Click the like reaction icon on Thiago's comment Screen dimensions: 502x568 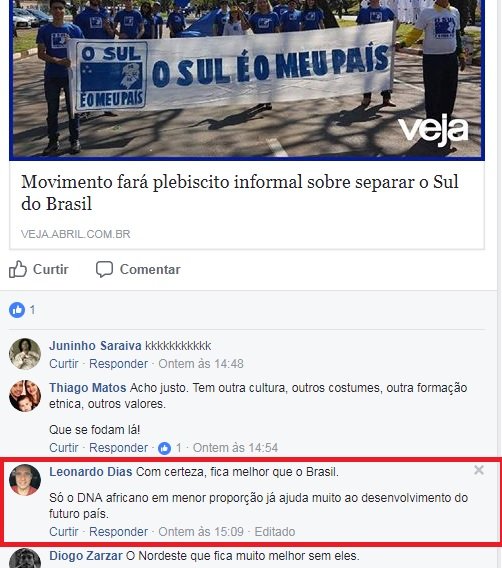click(x=164, y=448)
